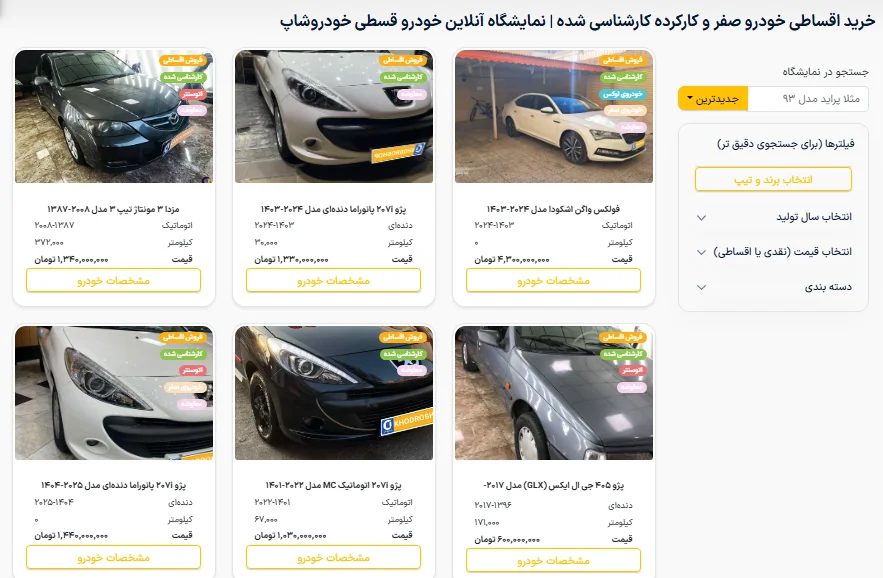Open the gray Mazda 3 photo
Image resolution: width=883 pixels, height=578 pixels.
pos(114,117)
